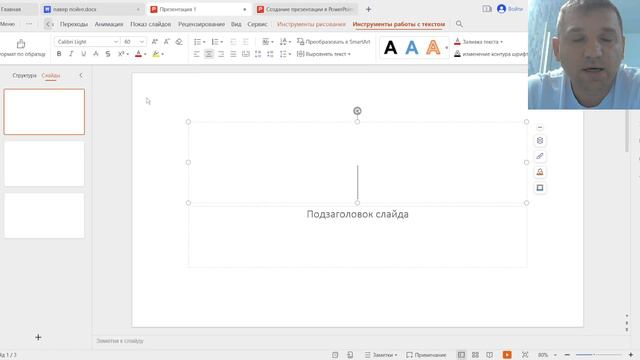
Task: Click the minus icon beside the title box
Action: pyautogui.click(x=540, y=127)
